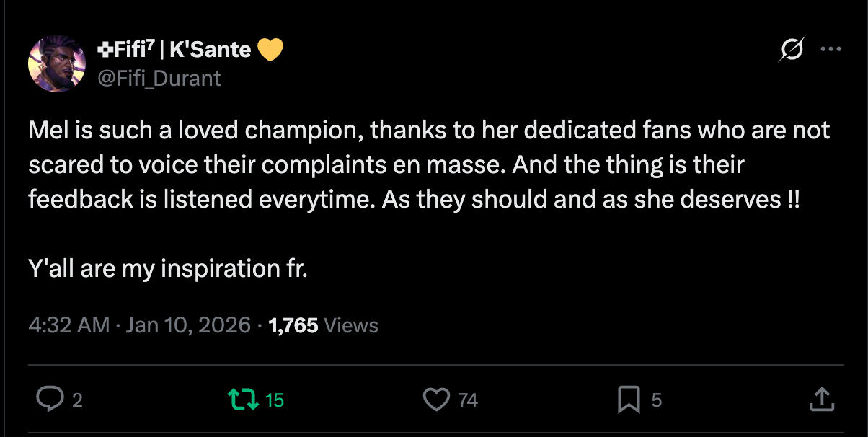Click the cross symbol before Fifi's name
This screenshot has width=868, height=437.
pyautogui.click(x=104, y=49)
